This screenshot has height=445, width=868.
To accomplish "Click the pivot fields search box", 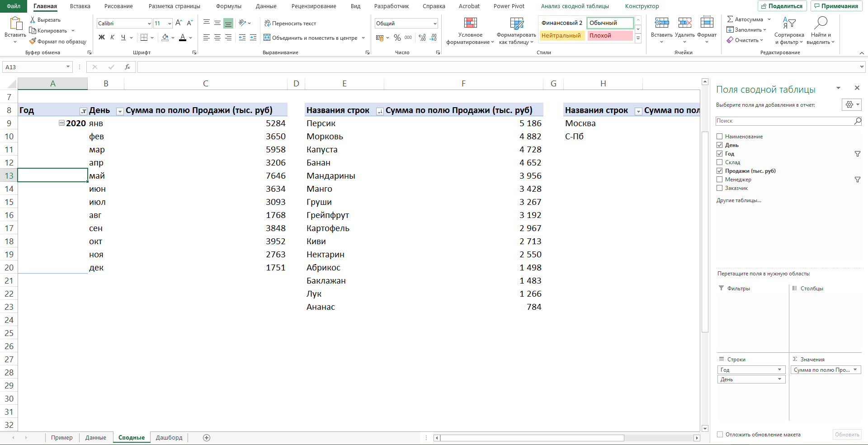I will tap(784, 121).
